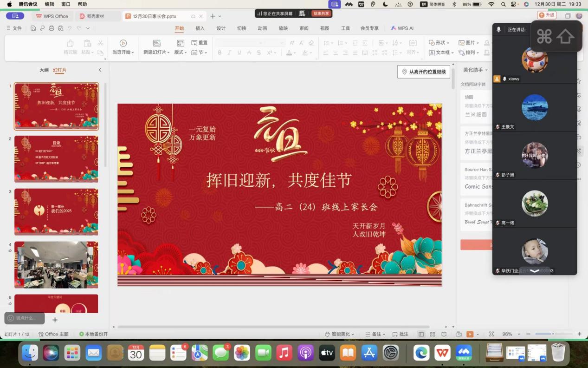Expand the 智能美化 dropdown in status bar
The height and width of the screenshot is (368, 588).
point(340,334)
